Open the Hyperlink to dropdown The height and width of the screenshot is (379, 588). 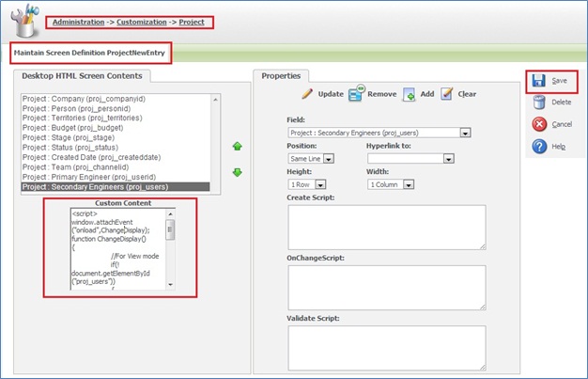[448, 159]
